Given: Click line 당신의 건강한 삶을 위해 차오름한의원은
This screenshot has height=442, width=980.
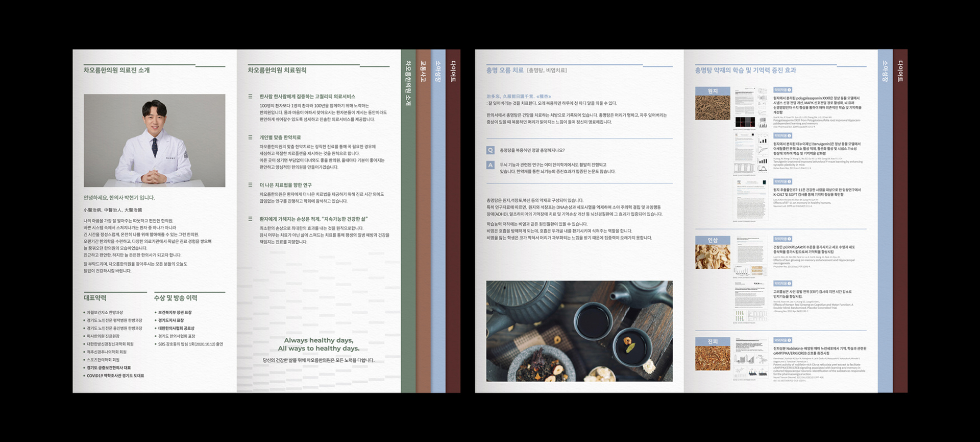Looking at the screenshot, I should 318,360.
